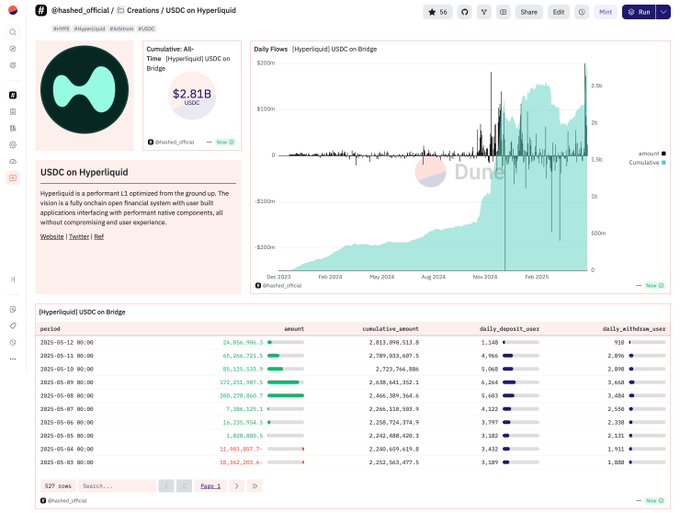The image size is (680, 513).
Task: Click the Share button
Action: click(x=528, y=12)
